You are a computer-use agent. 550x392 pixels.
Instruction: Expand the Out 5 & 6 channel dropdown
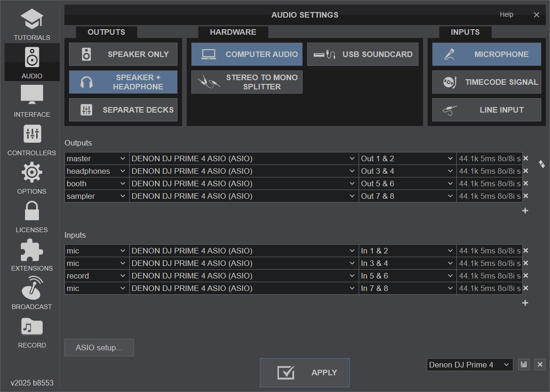[408, 184]
